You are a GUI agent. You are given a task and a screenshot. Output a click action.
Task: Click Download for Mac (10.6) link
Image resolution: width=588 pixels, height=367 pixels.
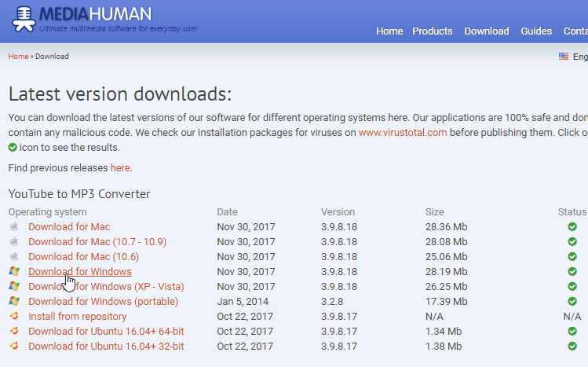click(84, 257)
